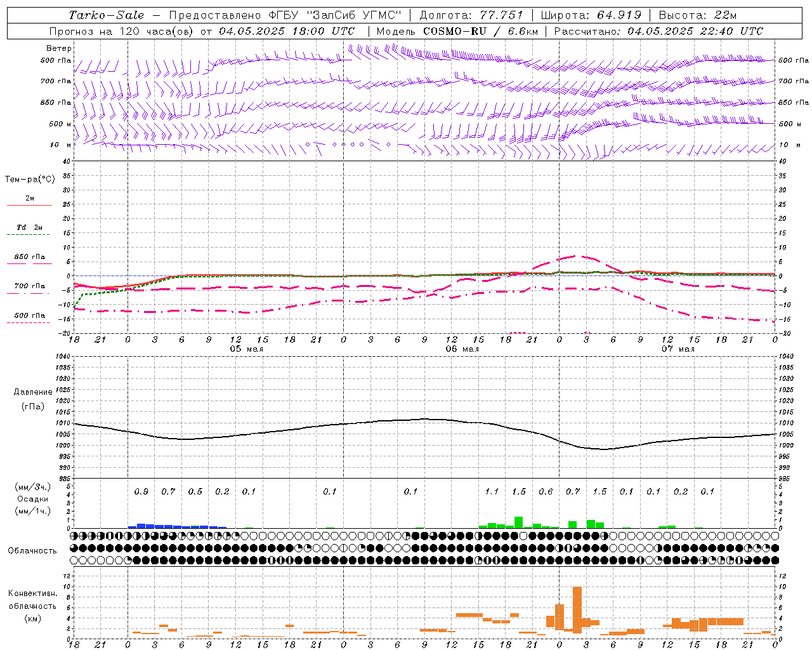
Task: Click the tallest green precipitation bar
Action: coord(518,522)
